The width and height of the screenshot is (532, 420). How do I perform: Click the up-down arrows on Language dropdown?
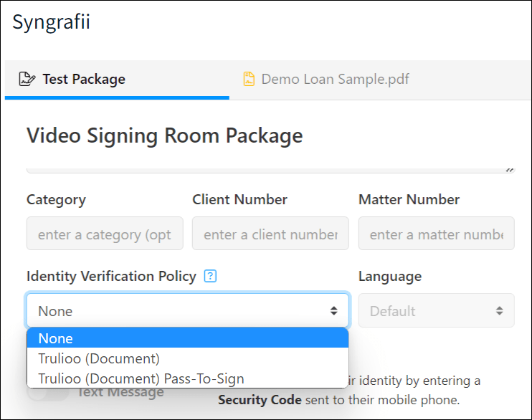point(499,311)
